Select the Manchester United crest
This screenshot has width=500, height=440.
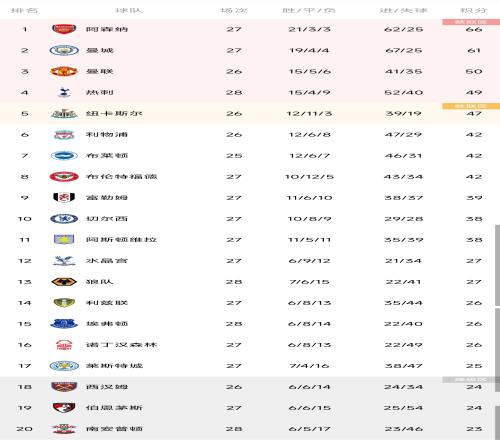point(64,71)
